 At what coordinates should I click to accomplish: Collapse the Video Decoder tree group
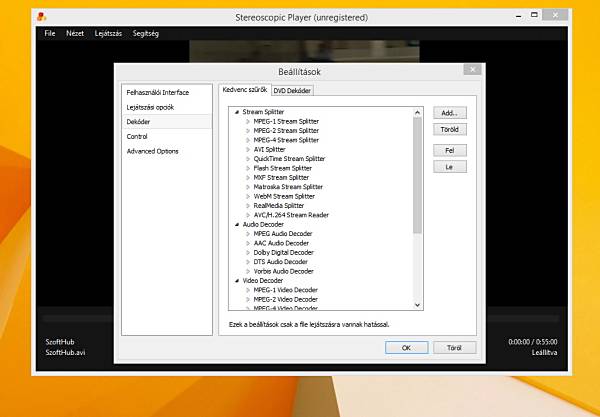[237, 281]
